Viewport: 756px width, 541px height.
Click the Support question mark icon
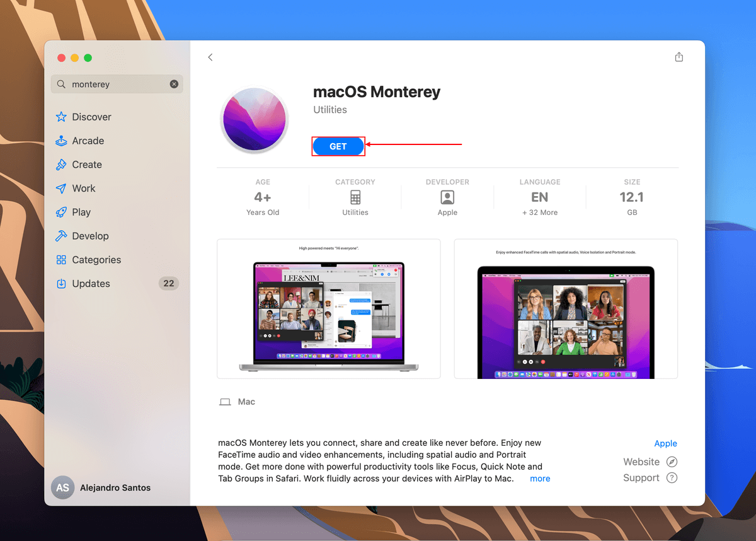point(672,477)
